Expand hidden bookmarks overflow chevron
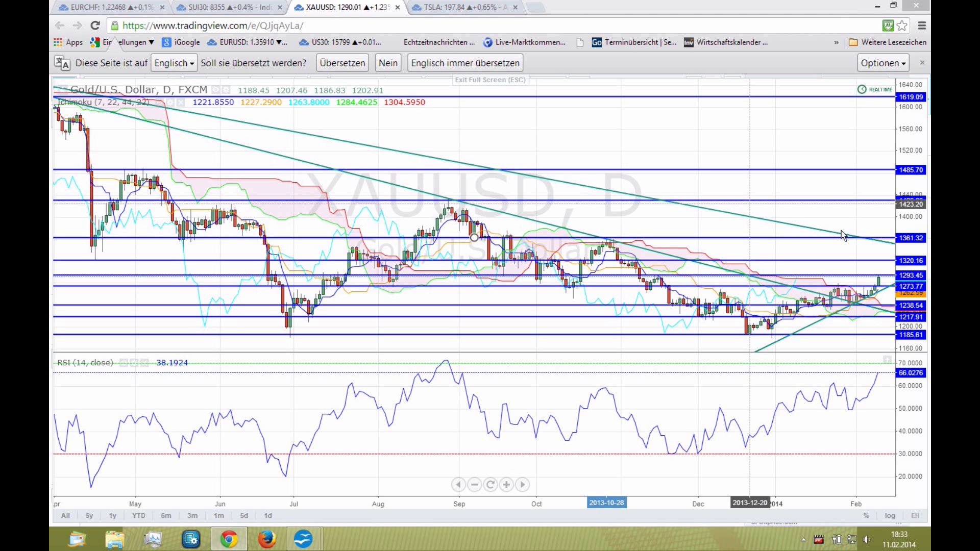The image size is (980, 551). [x=836, y=42]
